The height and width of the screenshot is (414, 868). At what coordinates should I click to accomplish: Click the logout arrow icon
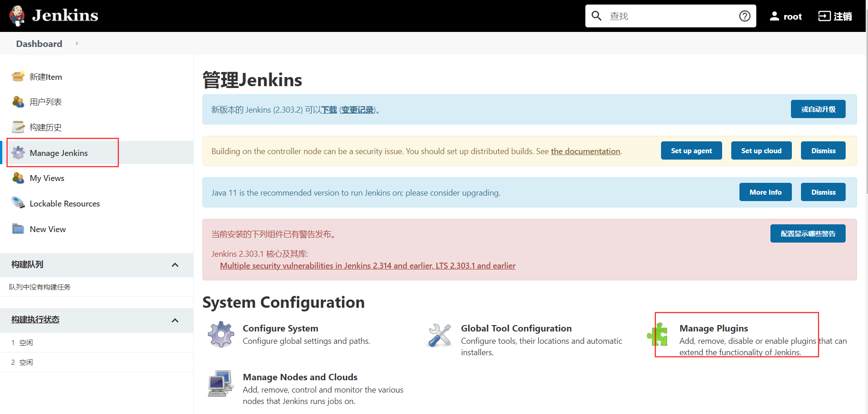pyautogui.click(x=824, y=16)
